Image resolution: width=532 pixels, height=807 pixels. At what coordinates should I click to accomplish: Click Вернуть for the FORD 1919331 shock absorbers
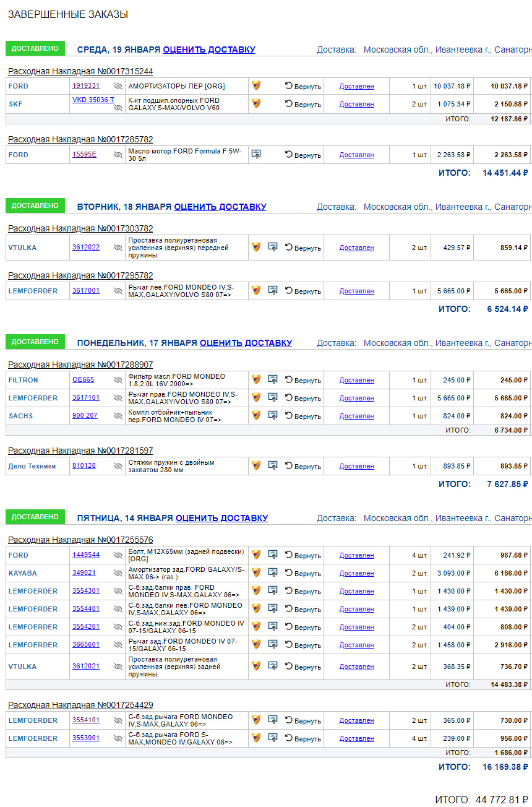click(303, 87)
